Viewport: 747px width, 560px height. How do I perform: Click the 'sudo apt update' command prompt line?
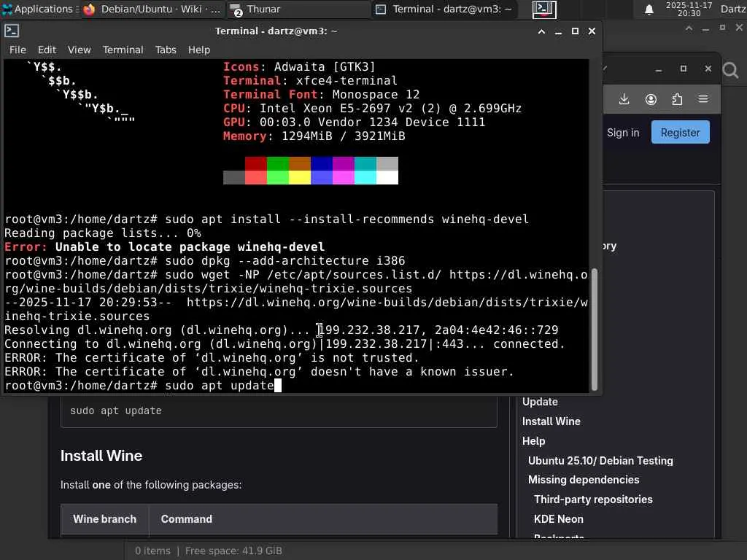point(143,385)
